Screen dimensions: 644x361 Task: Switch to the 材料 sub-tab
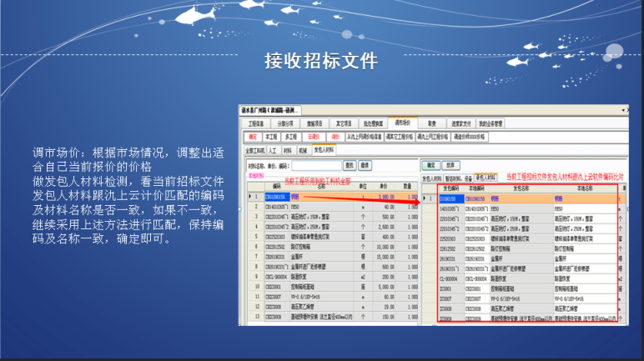pos(288,151)
